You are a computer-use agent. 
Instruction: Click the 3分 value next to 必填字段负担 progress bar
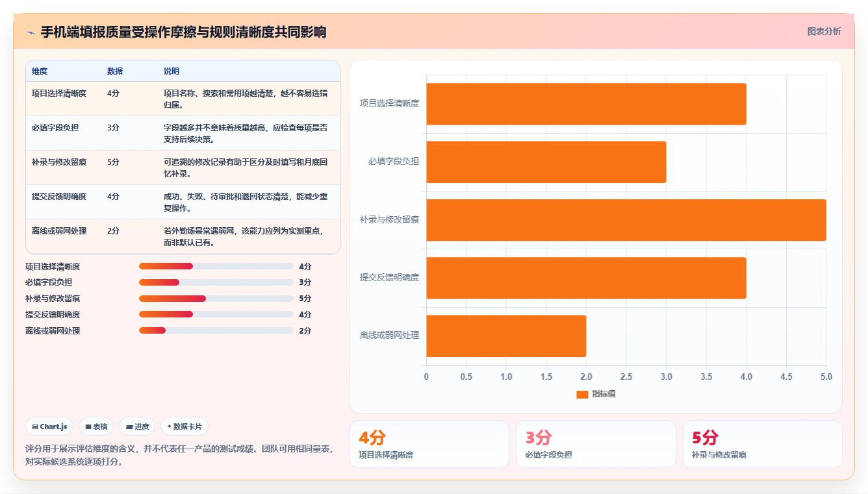click(x=305, y=282)
